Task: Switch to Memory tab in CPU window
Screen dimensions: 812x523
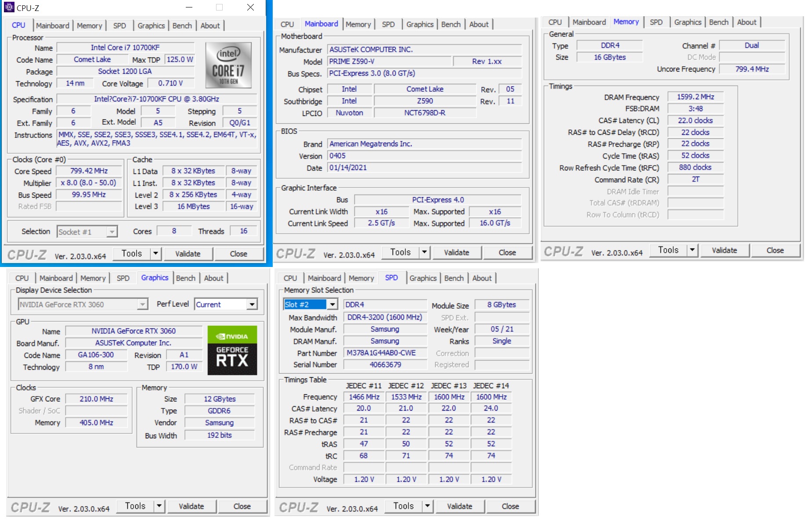Action: click(x=89, y=25)
